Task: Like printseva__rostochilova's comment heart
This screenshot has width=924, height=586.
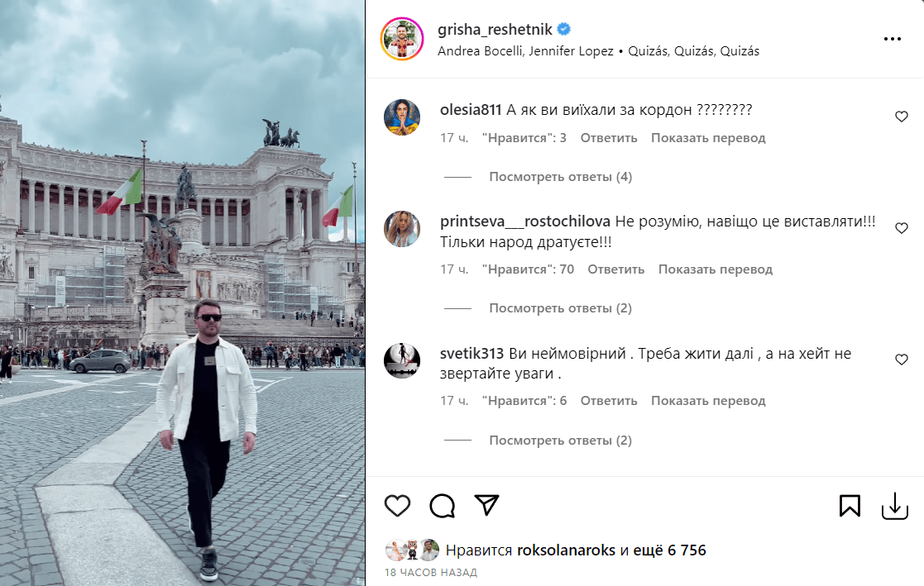Action: [x=901, y=228]
